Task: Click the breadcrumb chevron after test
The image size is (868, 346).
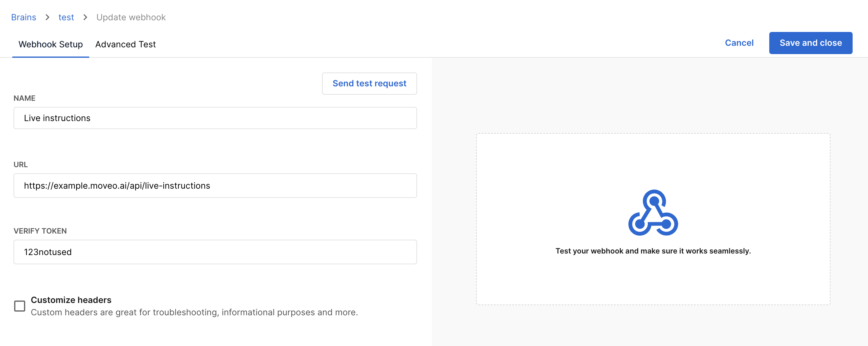Action: click(85, 17)
